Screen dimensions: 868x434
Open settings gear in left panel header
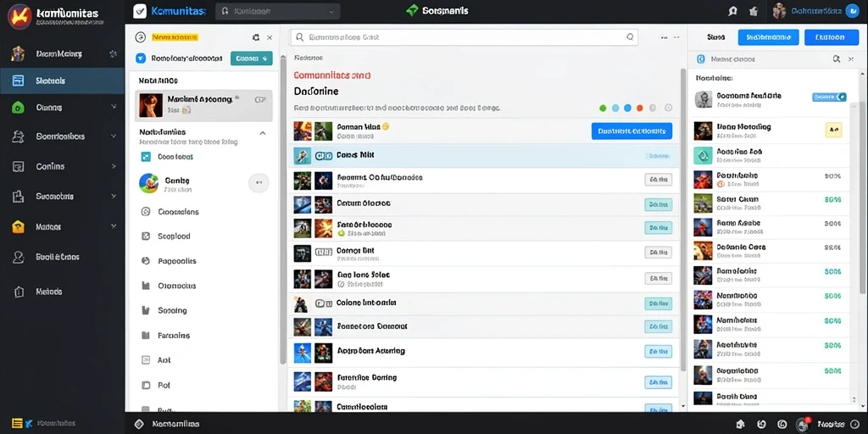coord(256,37)
